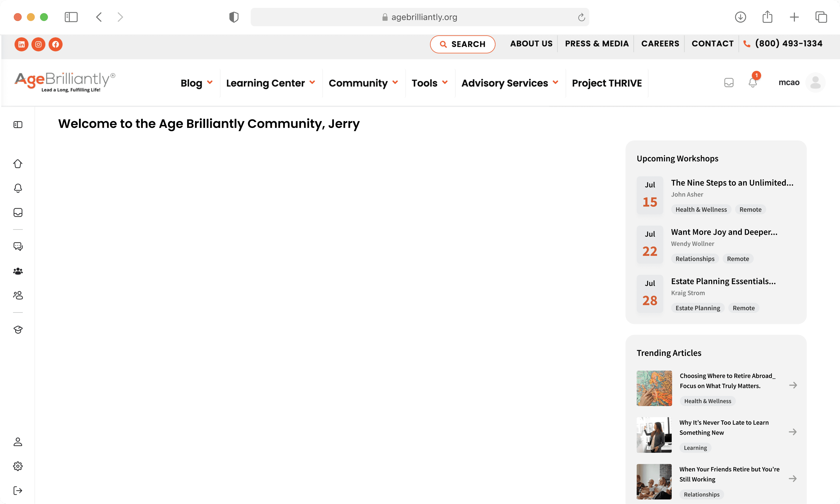Collapse the left community sidebar panel
The width and height of the screenshot is (840, 504).
[18, 125]
